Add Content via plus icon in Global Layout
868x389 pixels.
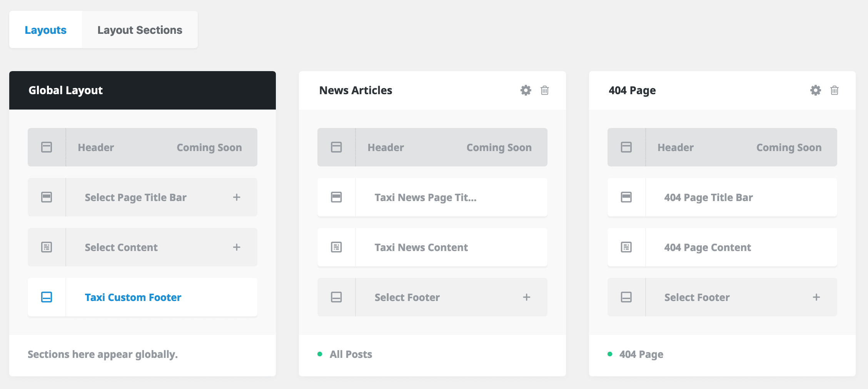(x=237, y=247)
